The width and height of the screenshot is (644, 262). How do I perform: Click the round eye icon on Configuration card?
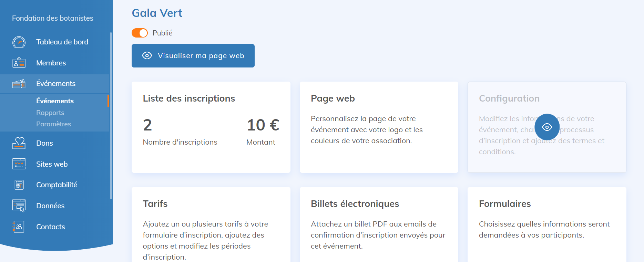(547, 127)
